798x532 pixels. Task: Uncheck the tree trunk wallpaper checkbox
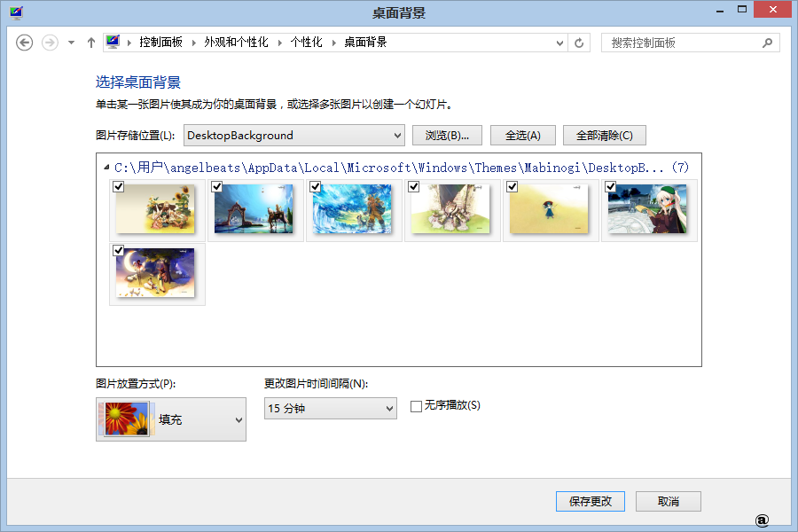[414, 186]
